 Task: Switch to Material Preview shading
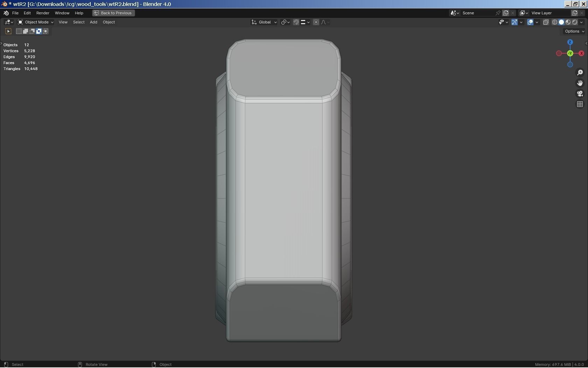pos(568,22)
